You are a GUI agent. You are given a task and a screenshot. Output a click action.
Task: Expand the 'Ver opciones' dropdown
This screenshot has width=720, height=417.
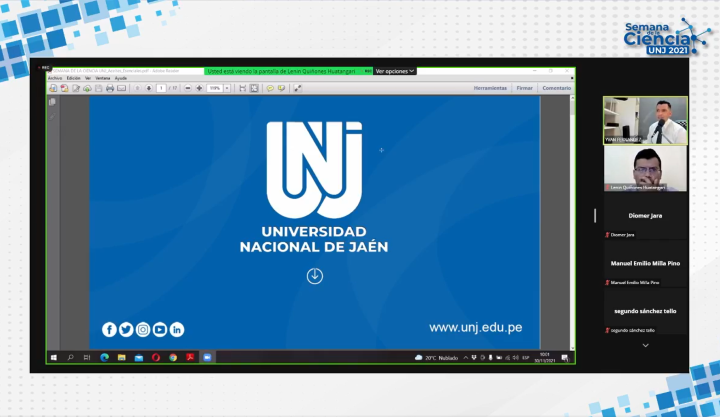(x=395, y=71)
